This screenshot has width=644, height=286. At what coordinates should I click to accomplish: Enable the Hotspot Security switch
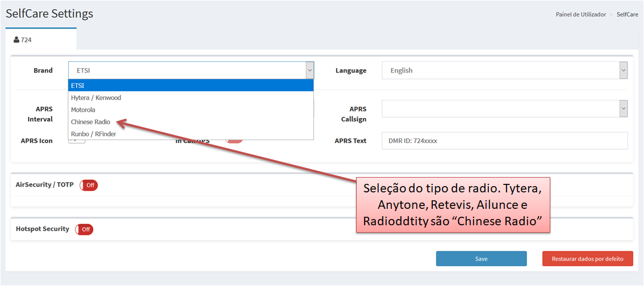tap(84, 229)
